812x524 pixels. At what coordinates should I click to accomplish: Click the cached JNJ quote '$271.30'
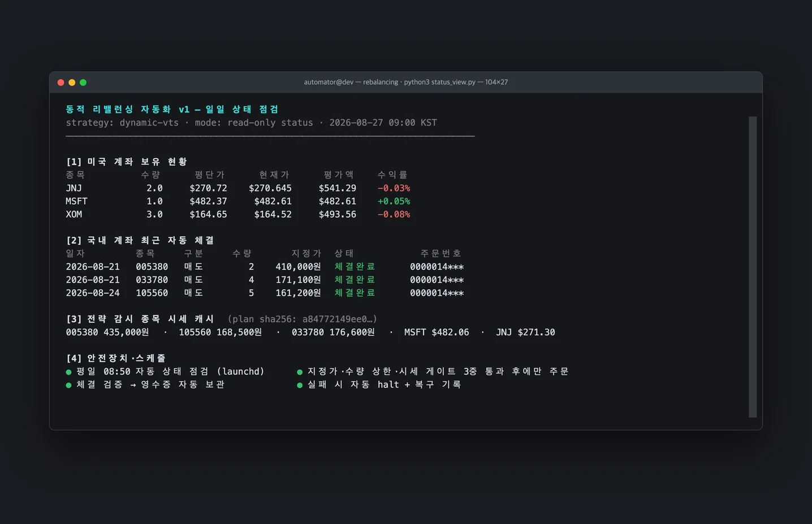click(x=536, y=332)
